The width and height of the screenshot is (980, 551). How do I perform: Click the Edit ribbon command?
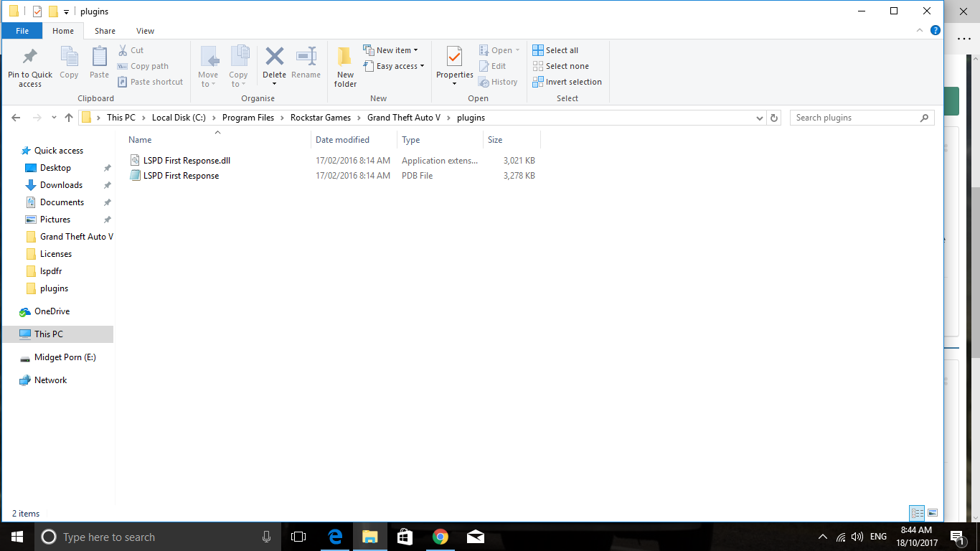492,66
